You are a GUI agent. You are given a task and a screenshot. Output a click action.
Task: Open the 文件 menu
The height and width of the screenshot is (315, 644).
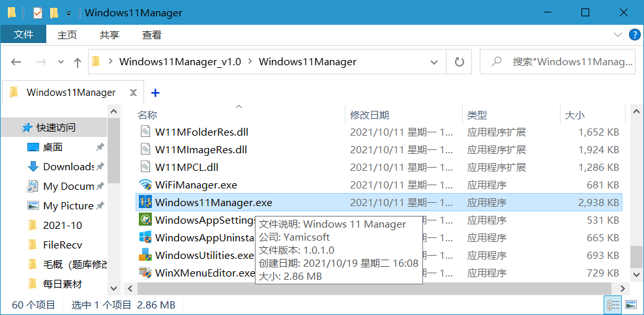(23, 34)
